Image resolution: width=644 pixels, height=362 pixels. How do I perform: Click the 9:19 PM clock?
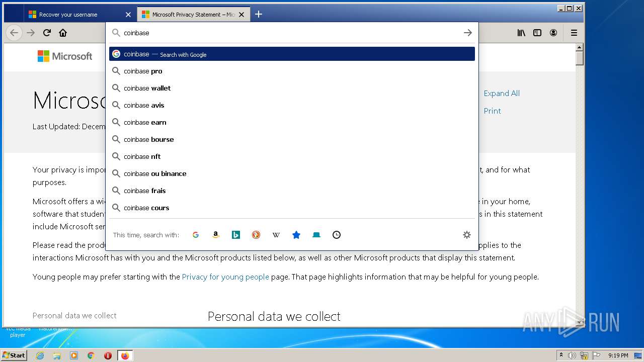(x=618, y=355)
